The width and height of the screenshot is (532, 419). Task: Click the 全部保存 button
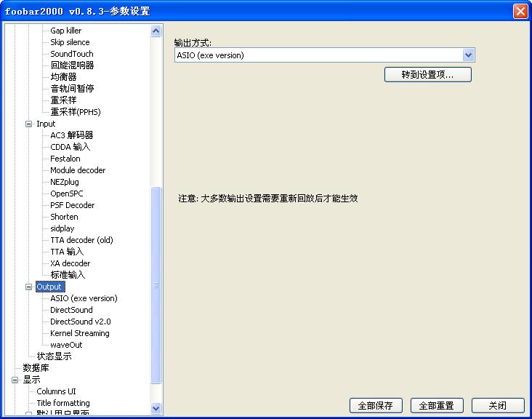[376, 405]
